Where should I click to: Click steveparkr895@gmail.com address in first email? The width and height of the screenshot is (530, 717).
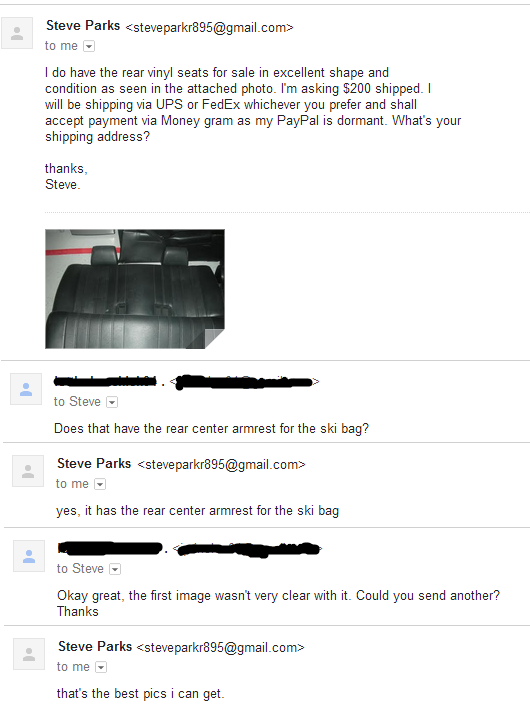point(209,28)
